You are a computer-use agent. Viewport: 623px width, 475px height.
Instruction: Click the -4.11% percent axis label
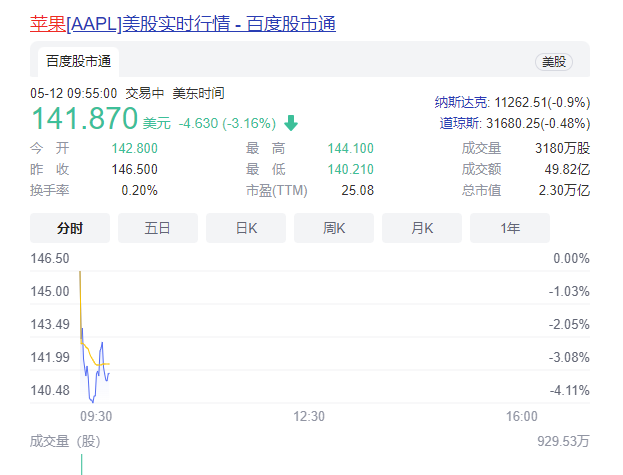click(x=569, y=390)
